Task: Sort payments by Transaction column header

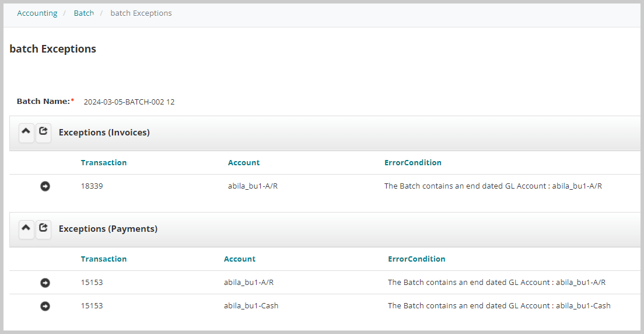Action: [x=103, y=259]
